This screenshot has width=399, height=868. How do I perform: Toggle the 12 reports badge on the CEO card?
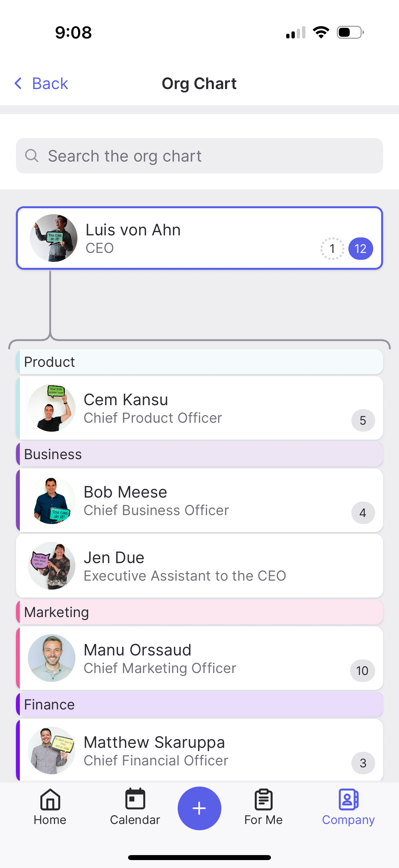(360, 248)
